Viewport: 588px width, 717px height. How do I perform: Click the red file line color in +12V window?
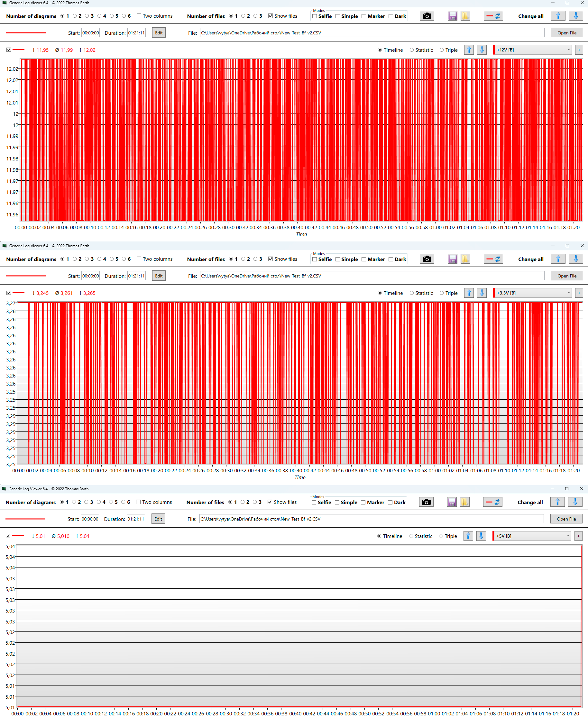[x=26, y=33]
